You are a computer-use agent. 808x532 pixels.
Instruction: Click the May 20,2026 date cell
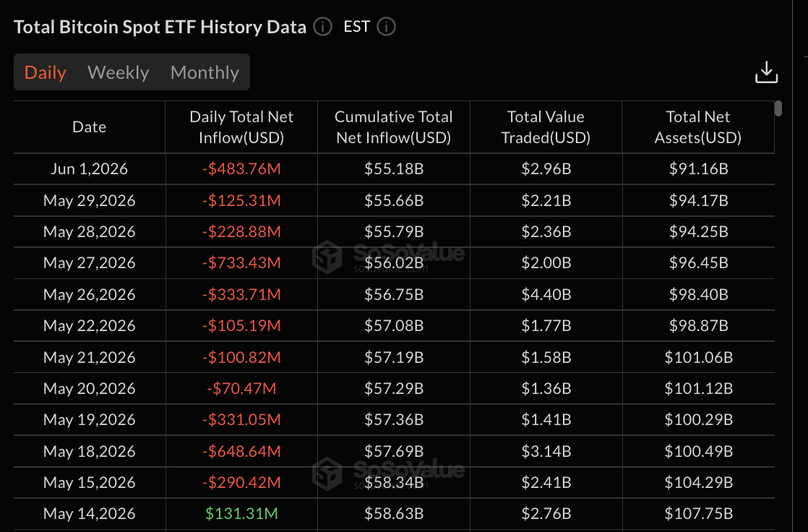pyautogui.click(x=89, y=388)
